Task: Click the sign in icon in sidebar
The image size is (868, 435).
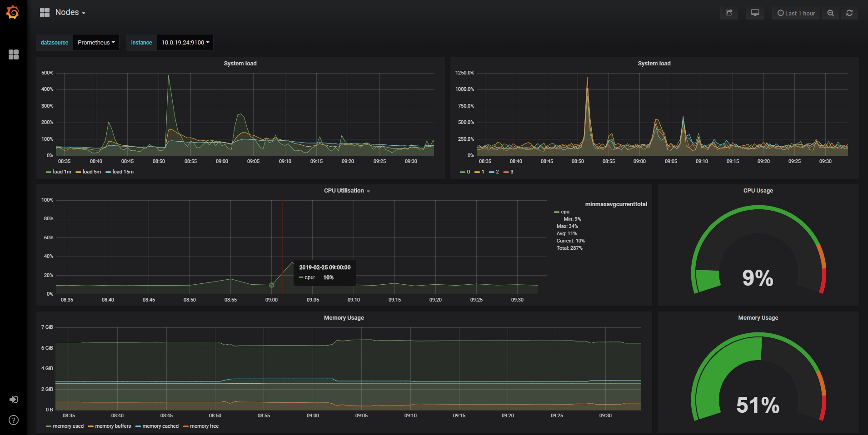Action: coord(14,400)
